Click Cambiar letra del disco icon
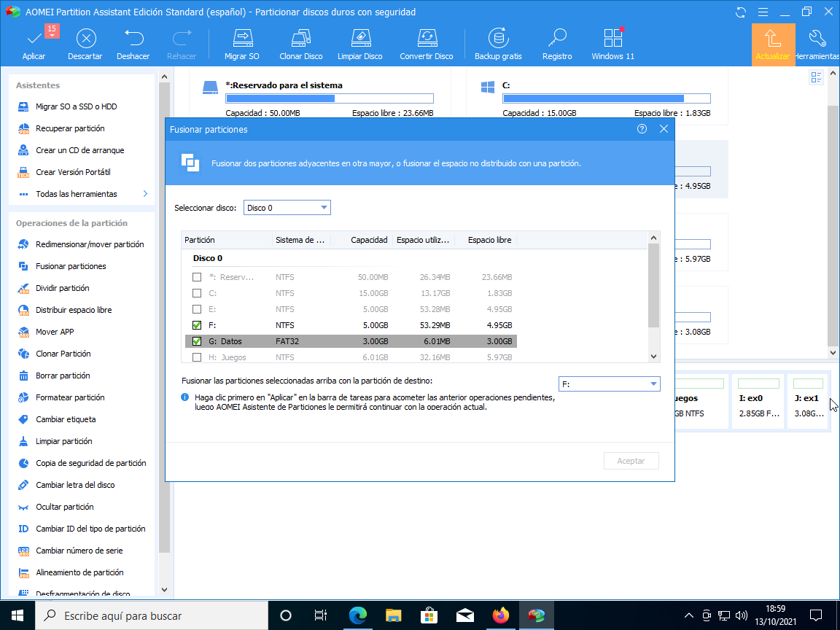Viewport: 840px width, 630px height. tap(23, 486)
